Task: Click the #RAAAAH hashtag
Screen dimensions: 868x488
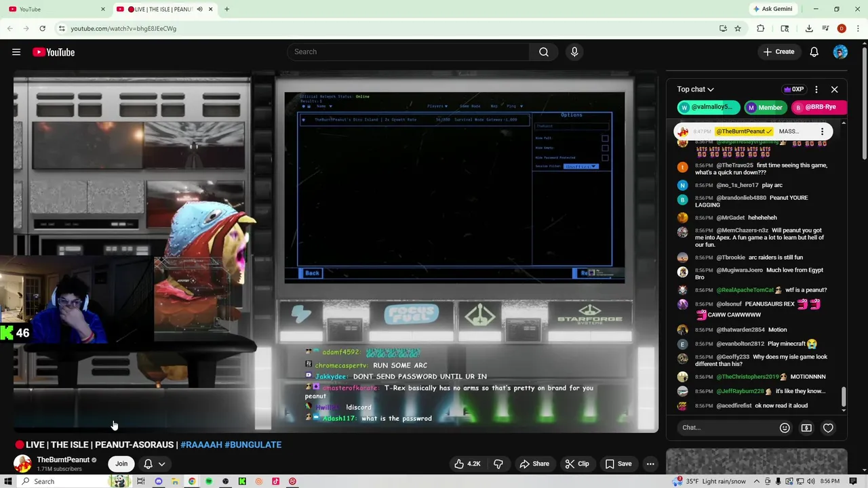Action: pyautogui.click(x=201, y=445)
